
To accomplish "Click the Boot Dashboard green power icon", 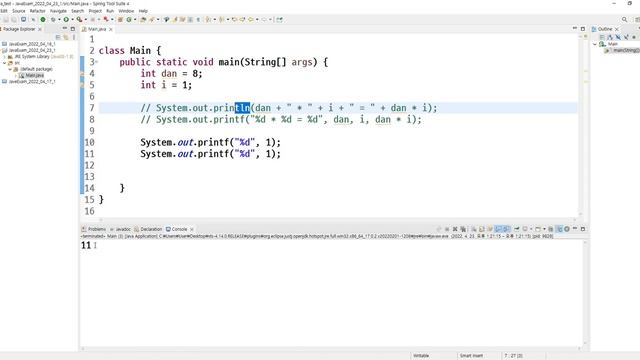I will click(x=42, y=20).
